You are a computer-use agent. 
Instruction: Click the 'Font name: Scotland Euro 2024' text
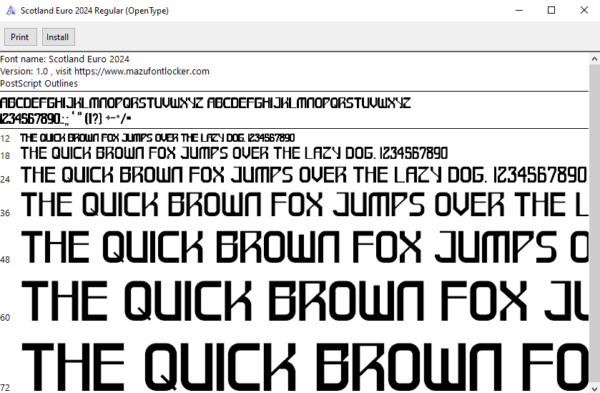(65, 59)
